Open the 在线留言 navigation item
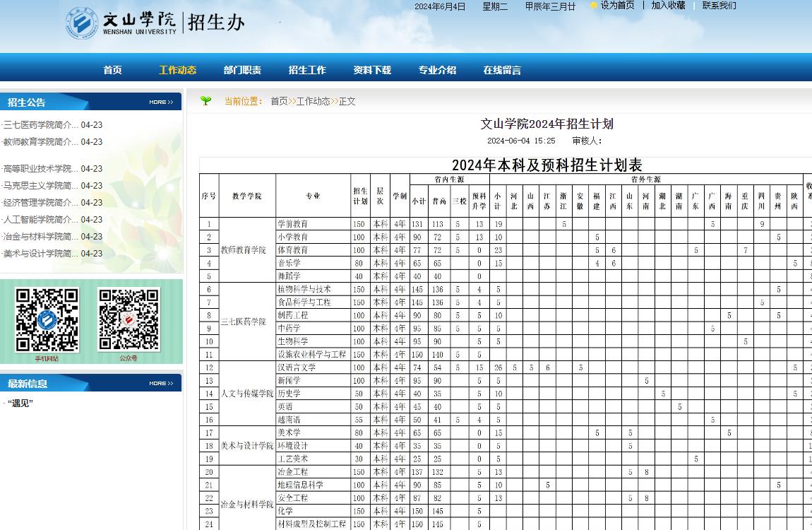This screenshot has height=530, width=812. coord(502,70)
